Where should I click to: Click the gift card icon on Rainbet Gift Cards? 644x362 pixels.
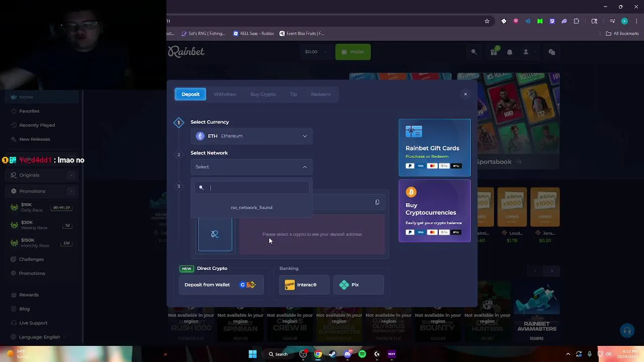(414, 132)
